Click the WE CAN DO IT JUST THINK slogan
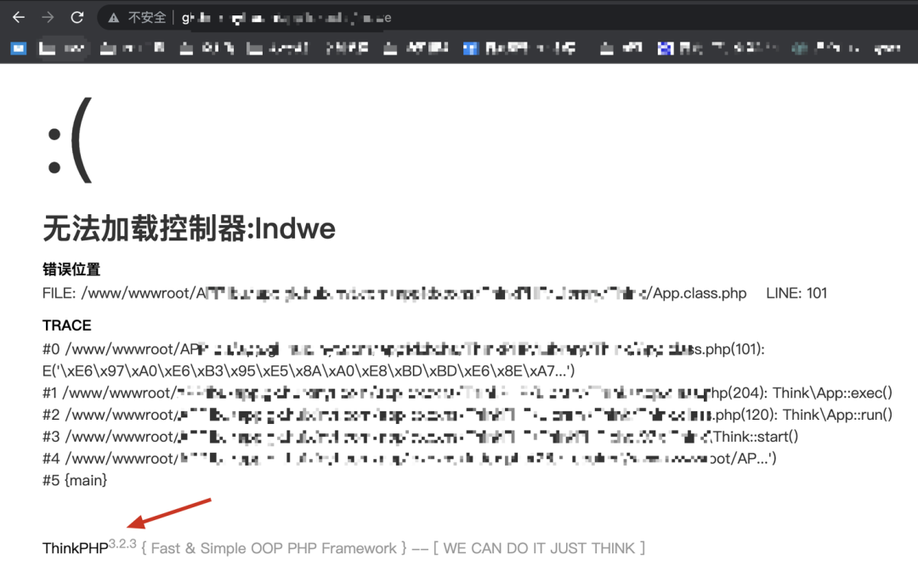The width and height of the screenshot is (918, 588). click(539, 549)
